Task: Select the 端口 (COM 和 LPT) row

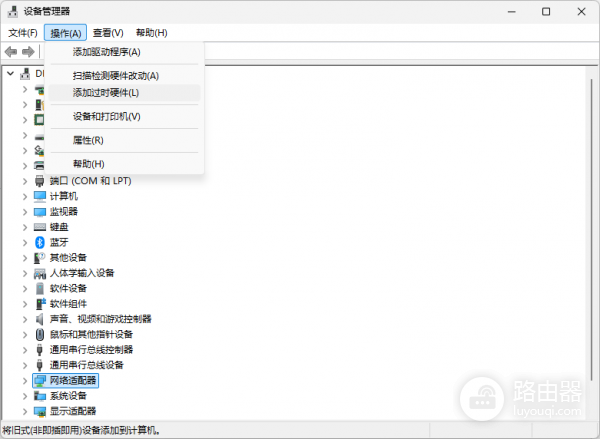Action: (x=90, y=181)
